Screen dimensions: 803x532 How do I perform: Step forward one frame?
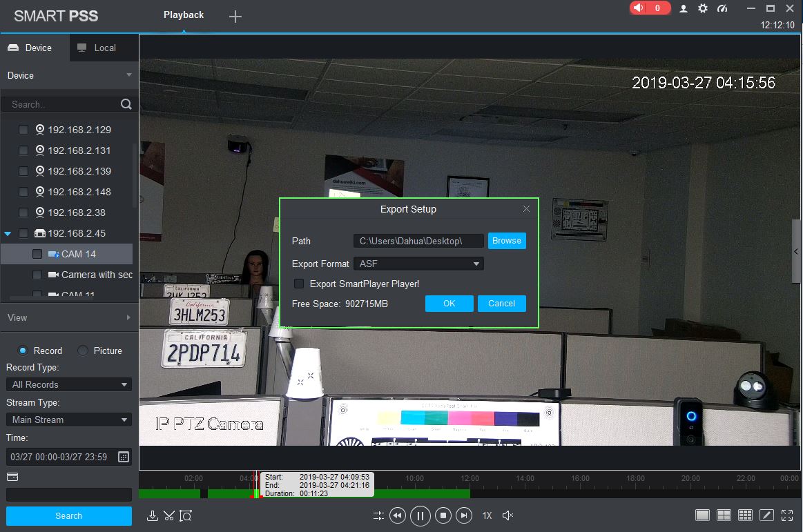click(x=464, y=515)
